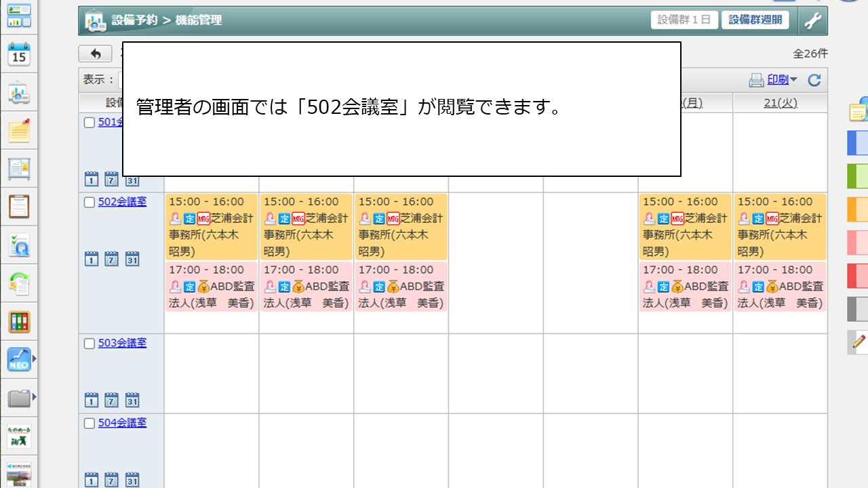868x488 pixels.
Task: Open the 21(火) date header link
Action: [781, 103]
